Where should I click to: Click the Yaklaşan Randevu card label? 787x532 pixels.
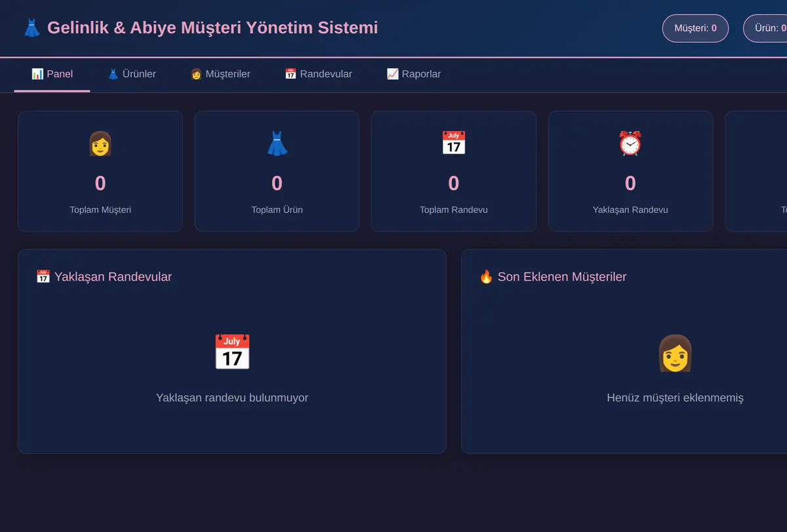pos(630,210)
